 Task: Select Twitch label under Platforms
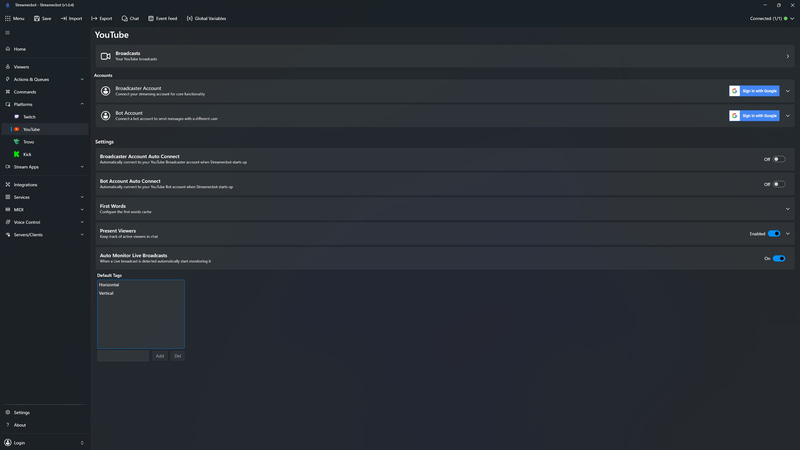[30, 117]
